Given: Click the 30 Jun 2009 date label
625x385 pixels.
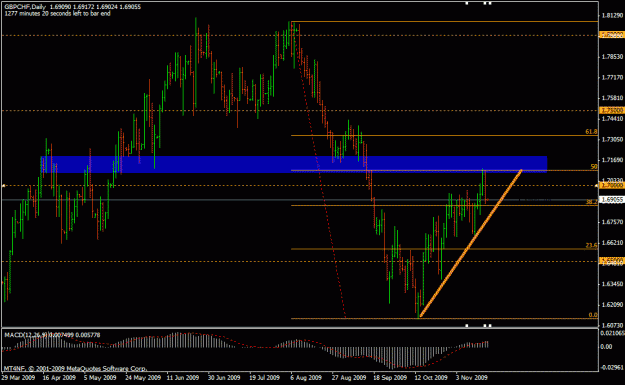Looking at the screenshot, I should 224,377.
